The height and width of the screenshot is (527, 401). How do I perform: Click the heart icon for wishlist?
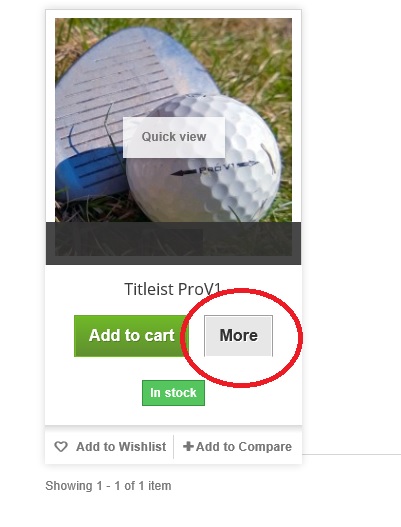click(61, 447)
